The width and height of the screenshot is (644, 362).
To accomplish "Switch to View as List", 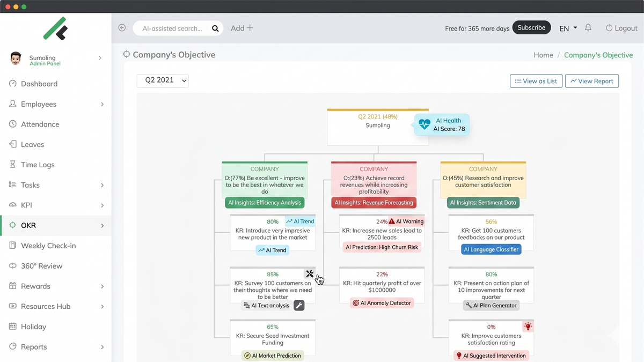I will pyautogui.click(x=536, y=80).
